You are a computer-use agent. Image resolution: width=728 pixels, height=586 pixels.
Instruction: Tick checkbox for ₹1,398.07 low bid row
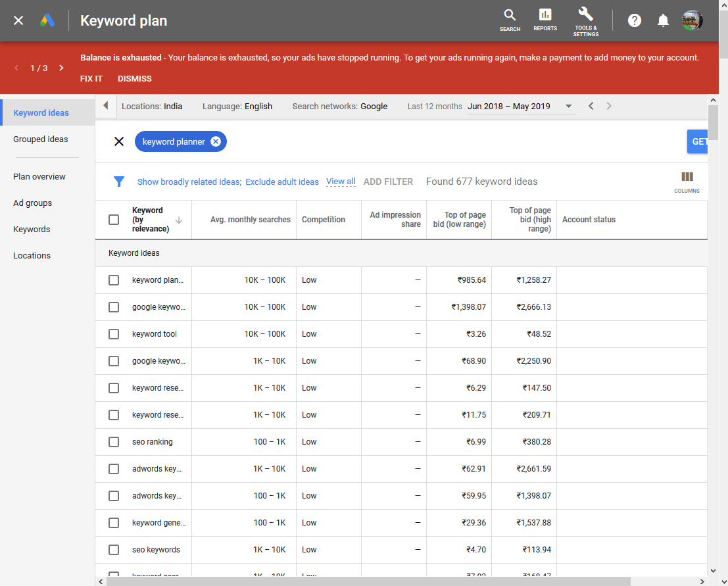(x=114, y=307)
